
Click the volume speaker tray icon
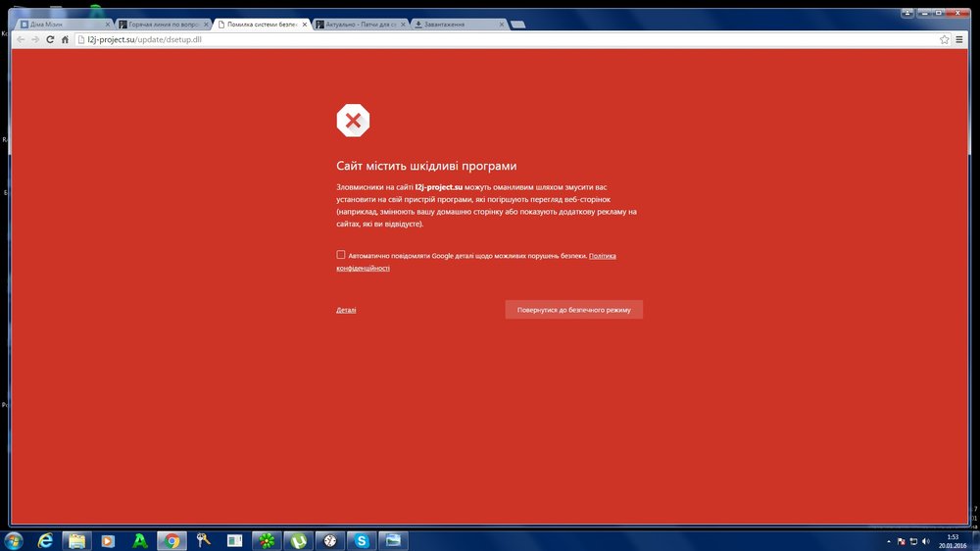[x=926, y=540]
